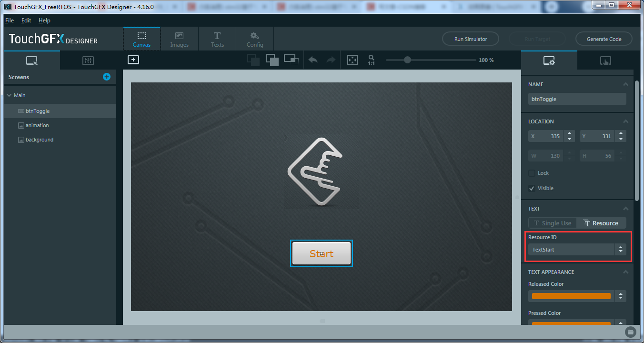This screenshot has width=644, height=343.
Task: Click the Y location input field
Action: pos(597,136)
